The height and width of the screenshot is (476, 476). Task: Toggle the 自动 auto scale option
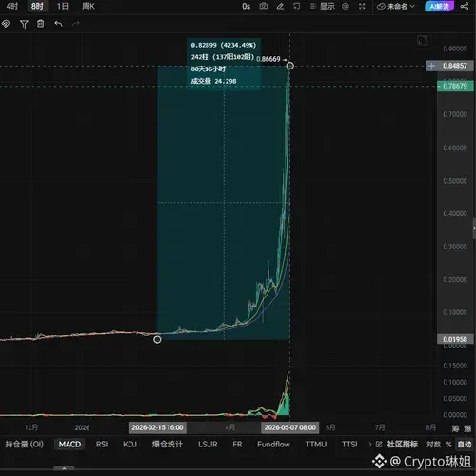click(x=465, y=445)
